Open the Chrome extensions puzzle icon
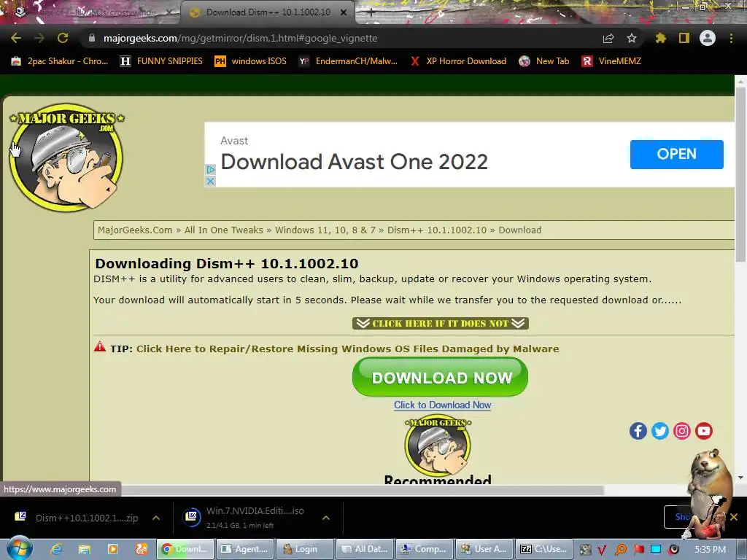The height and width of the screenshot is (560, 747). point(660,38)
